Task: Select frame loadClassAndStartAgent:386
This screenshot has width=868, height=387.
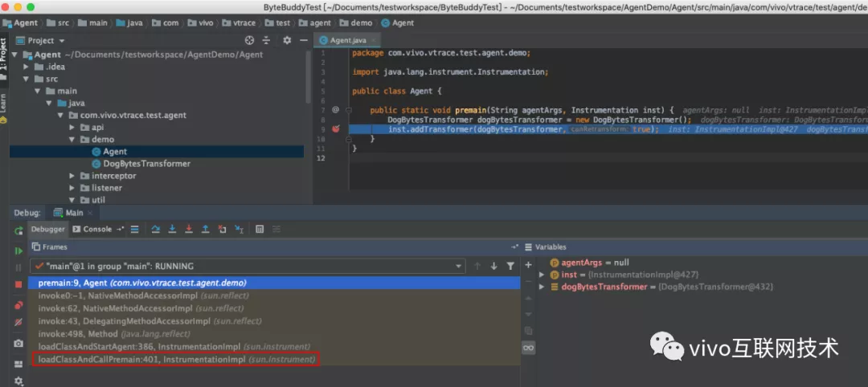Action: coord(275,347)
